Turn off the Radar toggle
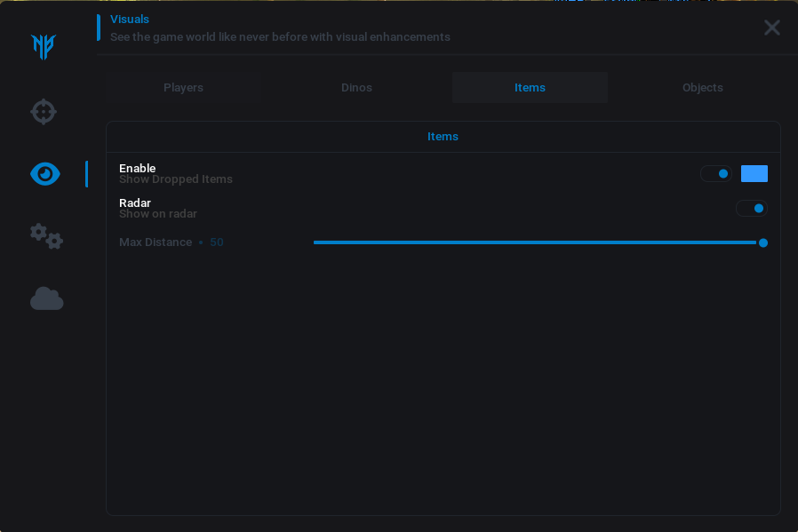The width and height of the screenshot is (798, 532). (x=751, y=209)
